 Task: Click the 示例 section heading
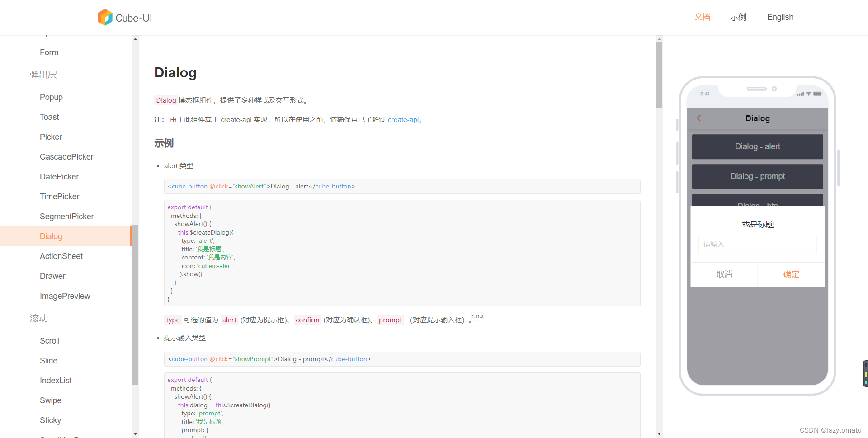(x=164, y=143)
